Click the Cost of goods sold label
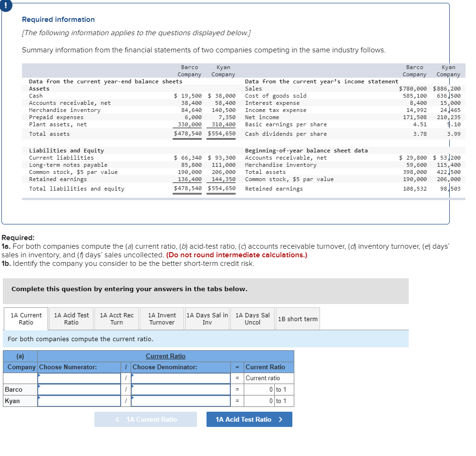Screen dimensions: 476x456 [276, 96]
